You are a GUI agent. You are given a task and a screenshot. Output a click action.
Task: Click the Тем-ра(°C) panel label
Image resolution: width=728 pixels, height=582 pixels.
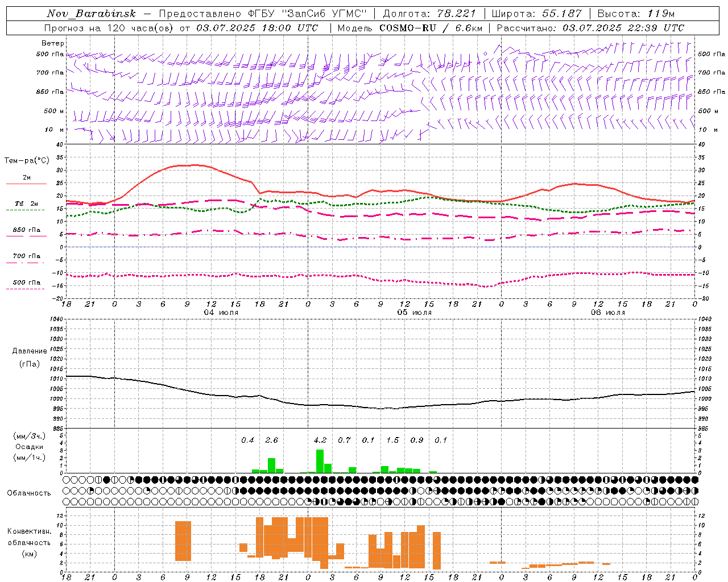[x=27, y=161]
